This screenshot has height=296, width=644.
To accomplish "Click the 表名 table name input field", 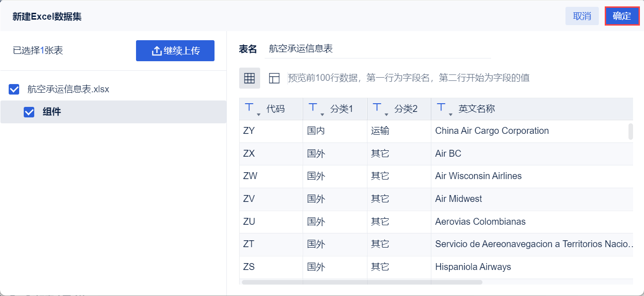I will 377,49.
